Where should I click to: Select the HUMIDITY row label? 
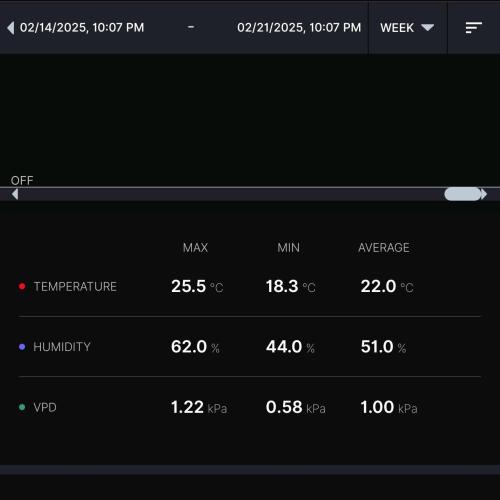pos(62,347)
